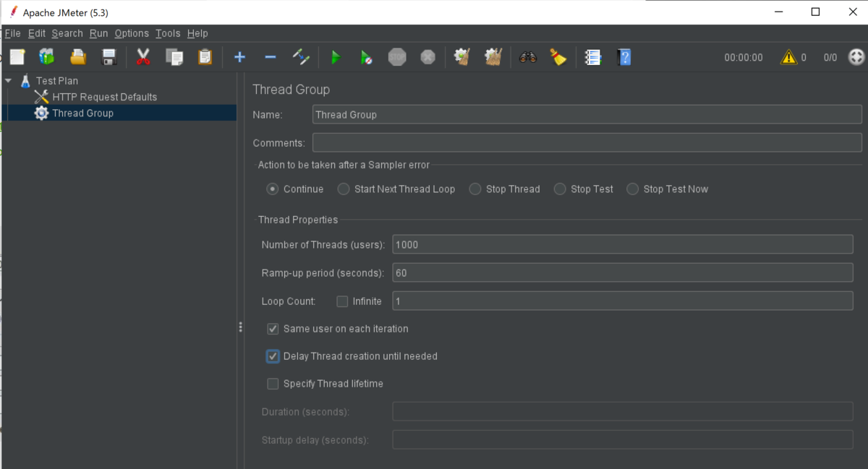Click the Collapse All minus icon

271,57
